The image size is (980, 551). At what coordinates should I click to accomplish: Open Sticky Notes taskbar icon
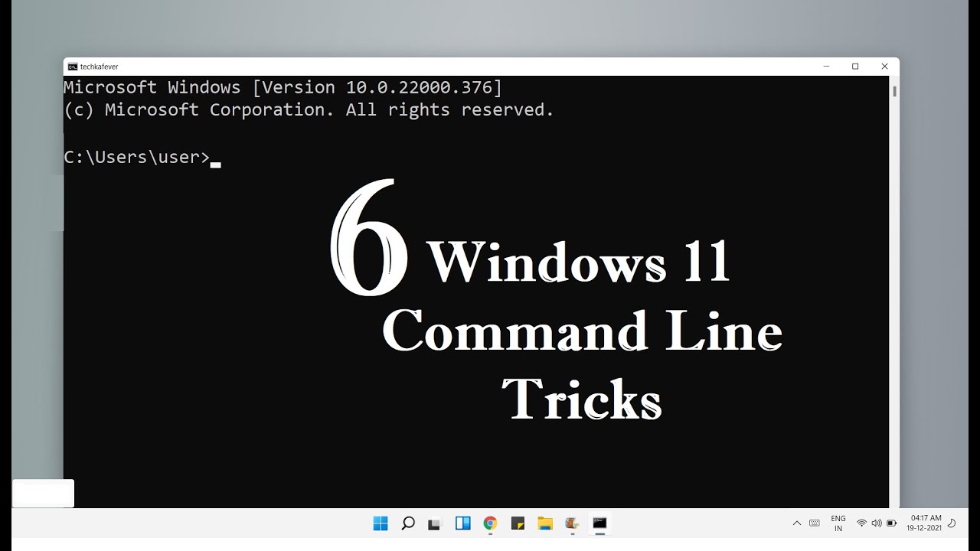point(518,523)
